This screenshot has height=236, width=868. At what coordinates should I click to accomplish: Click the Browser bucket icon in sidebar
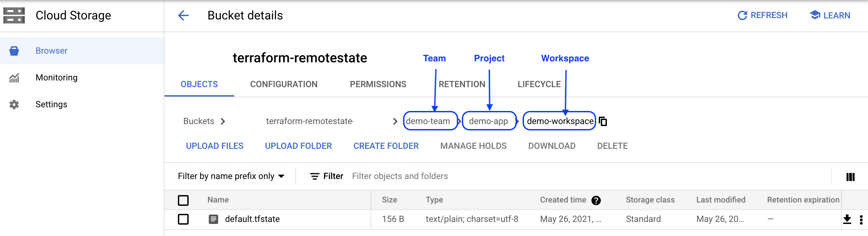(x=14, y=51)
